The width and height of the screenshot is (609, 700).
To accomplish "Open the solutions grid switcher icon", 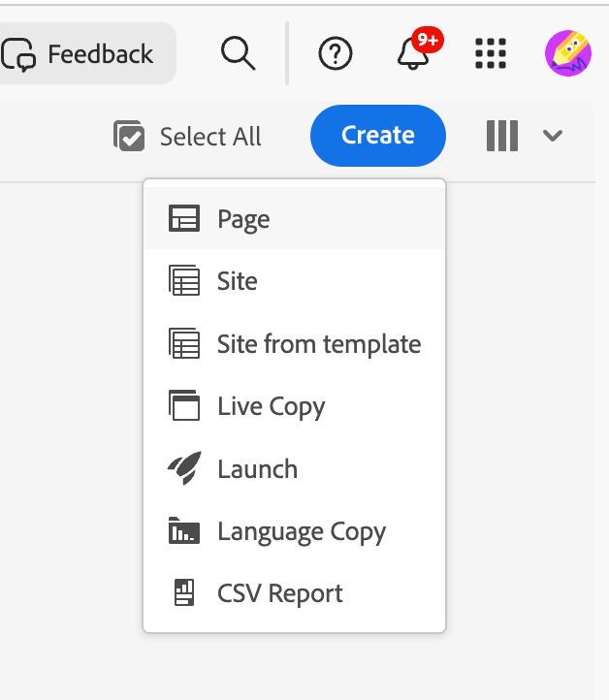I will (x=491, y=53).
